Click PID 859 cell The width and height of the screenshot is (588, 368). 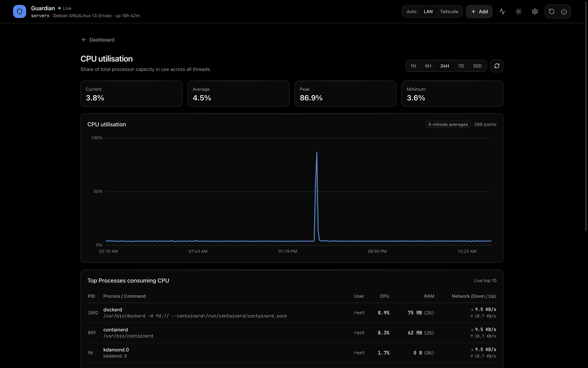[x=92, y=333]
